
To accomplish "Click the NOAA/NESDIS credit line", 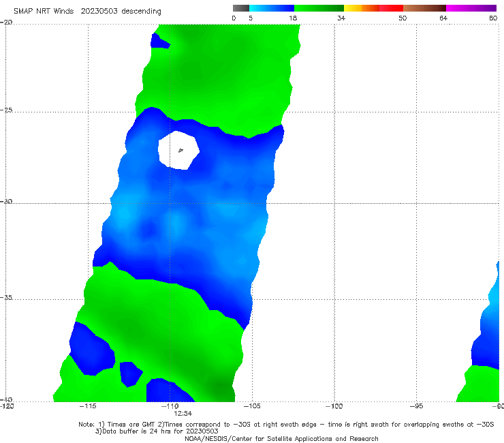I will coord(281,438).
